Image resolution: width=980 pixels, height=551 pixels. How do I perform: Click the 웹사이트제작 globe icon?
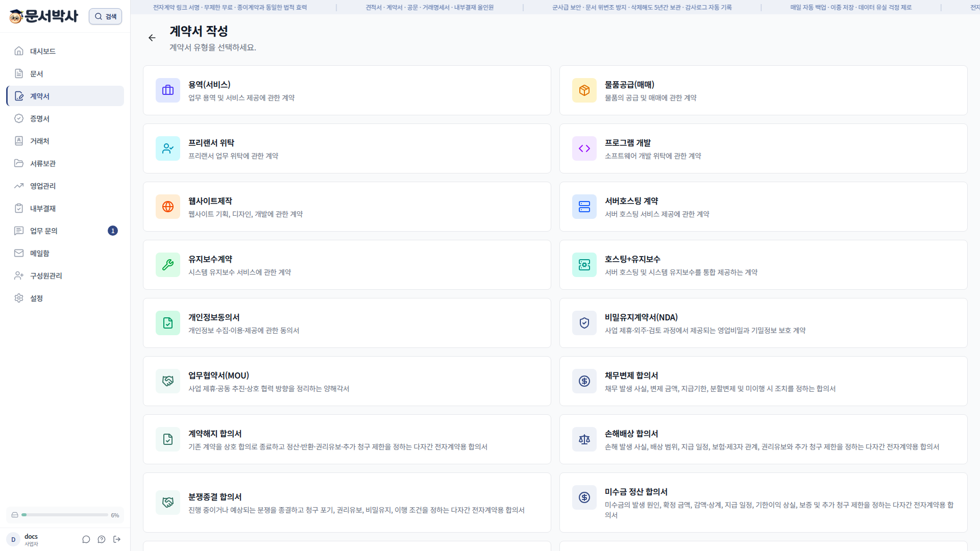(x=168, y=207)
